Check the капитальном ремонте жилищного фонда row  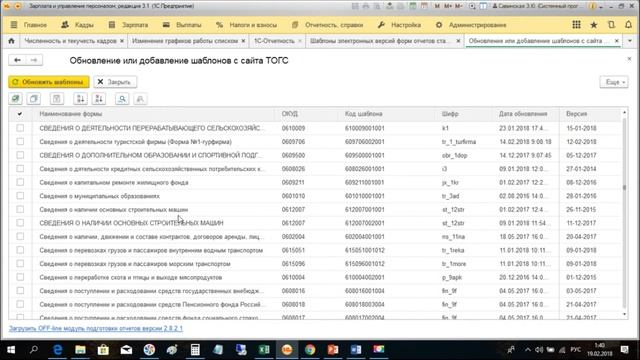(20, 182)
